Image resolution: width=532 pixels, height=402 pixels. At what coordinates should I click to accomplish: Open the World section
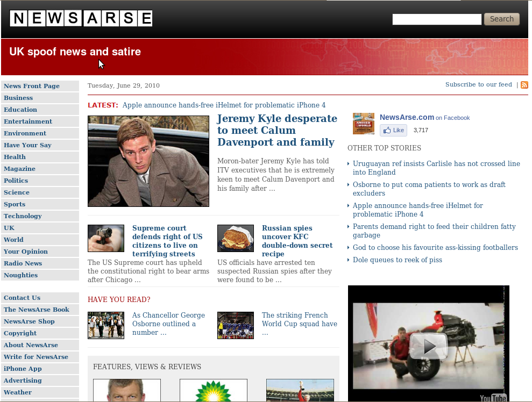[x=40, y=240]
